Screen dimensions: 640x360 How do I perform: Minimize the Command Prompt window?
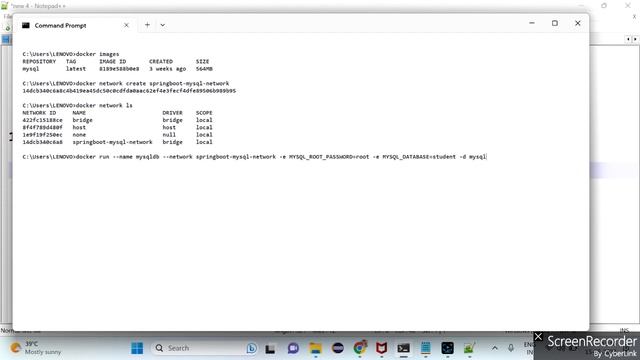[532, 23]
